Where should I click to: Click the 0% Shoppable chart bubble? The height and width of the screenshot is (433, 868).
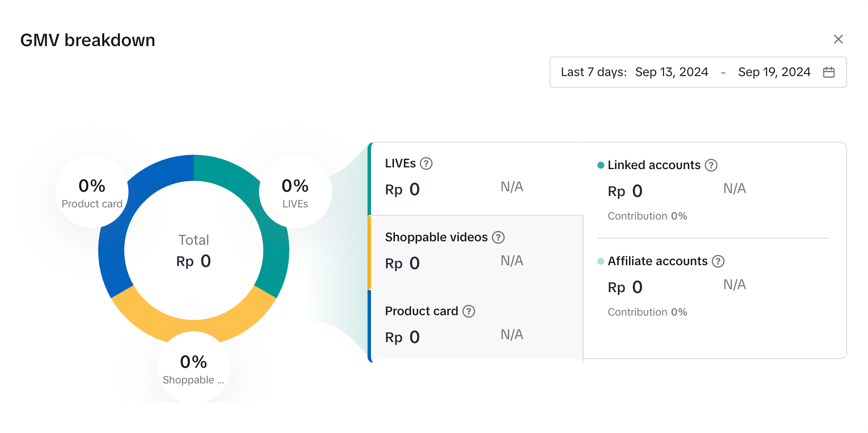[193, 368]
